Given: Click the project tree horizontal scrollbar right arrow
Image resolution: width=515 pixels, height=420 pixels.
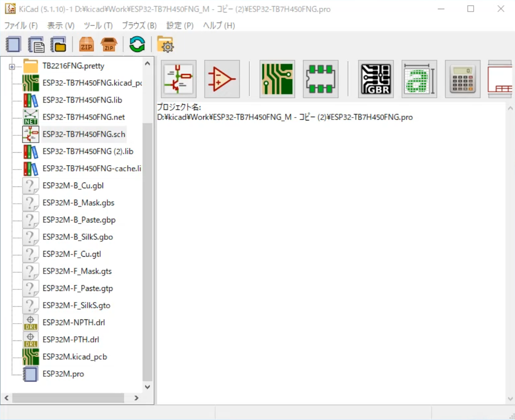Looking at the screenshot, I should pyautogui.click(x=136, y=398).
